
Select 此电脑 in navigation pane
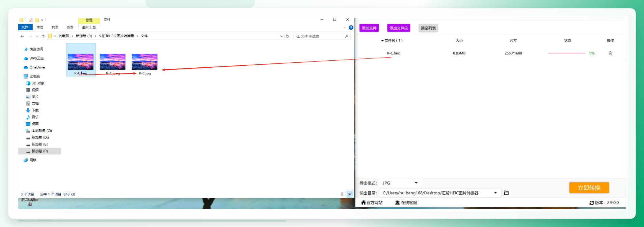coord(32,76)
